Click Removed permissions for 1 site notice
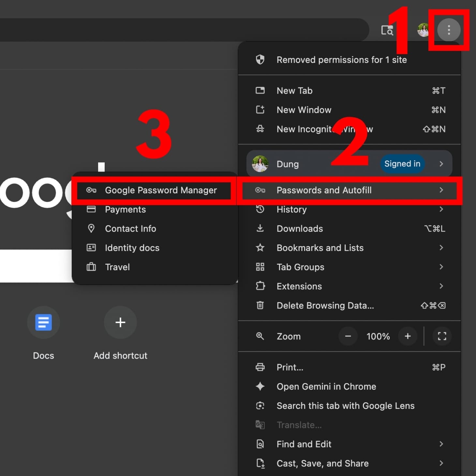476x476 pixels. (350, 60)
